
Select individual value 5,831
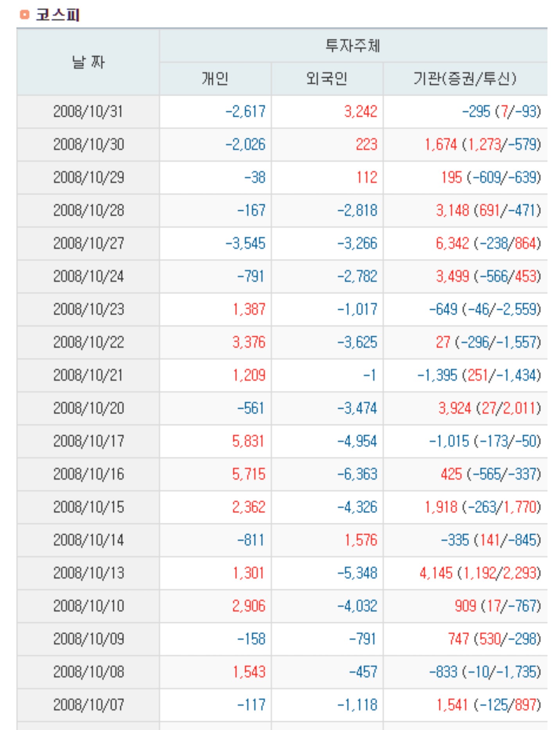point(248,441)
